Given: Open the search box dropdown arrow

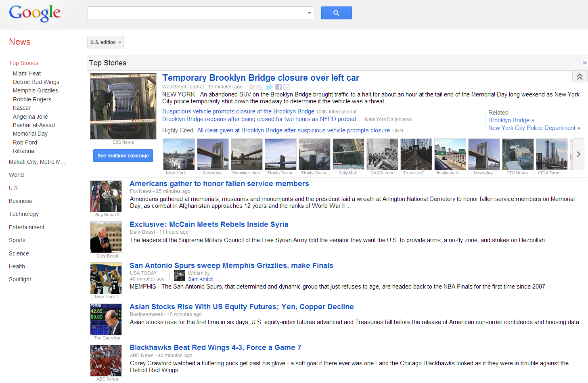Looking at the screenshot, I should click(309, 13).
